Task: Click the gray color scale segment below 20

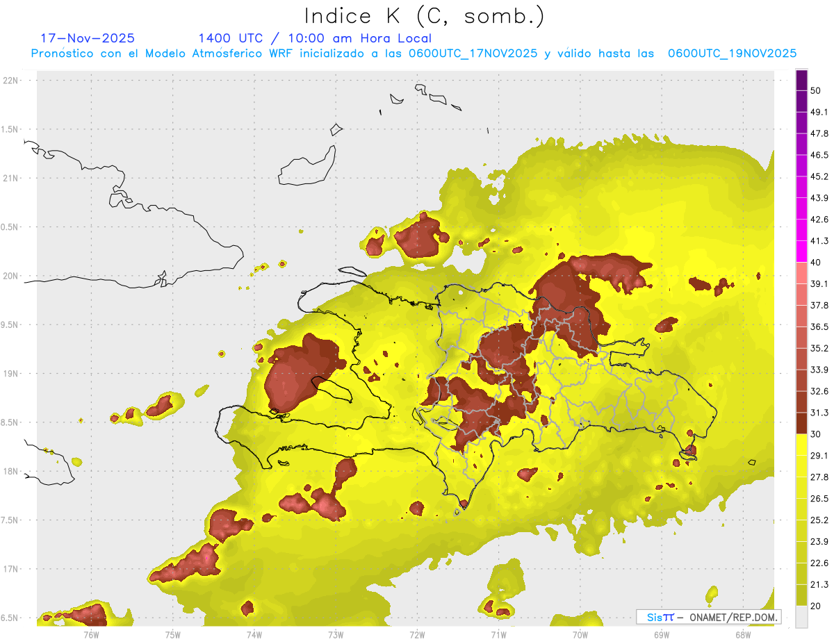Action: pos(801,616)
